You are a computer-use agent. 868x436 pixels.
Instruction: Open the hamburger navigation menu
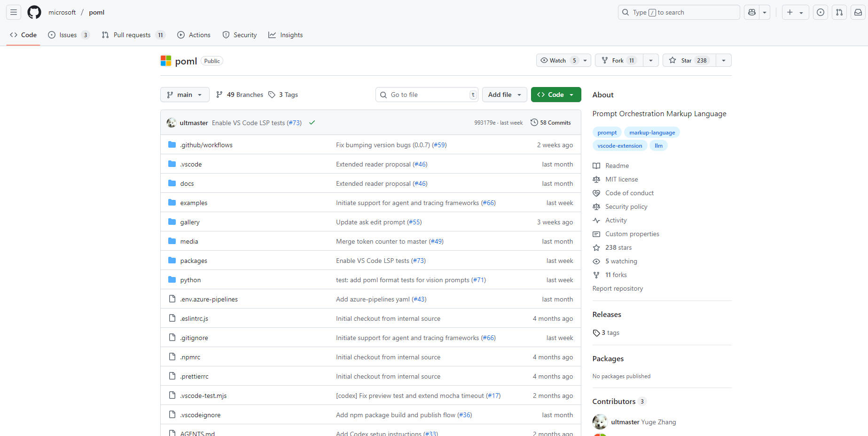[14, 12]
